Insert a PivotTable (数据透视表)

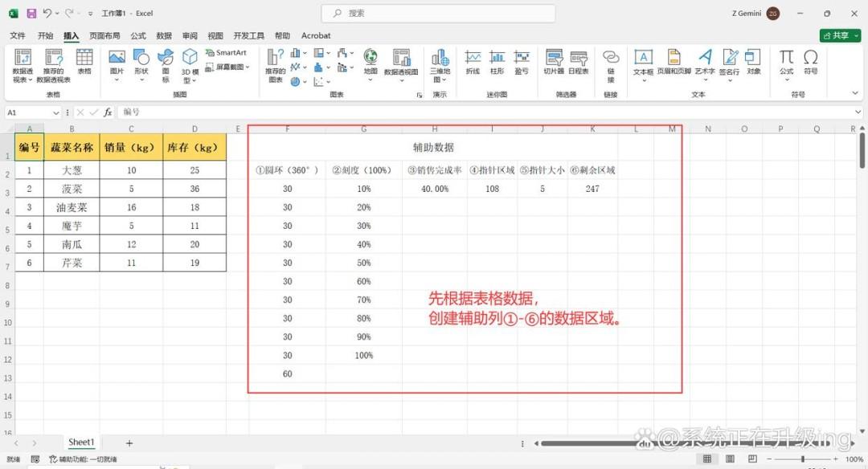pyautogui.click(x=23, y=66)
